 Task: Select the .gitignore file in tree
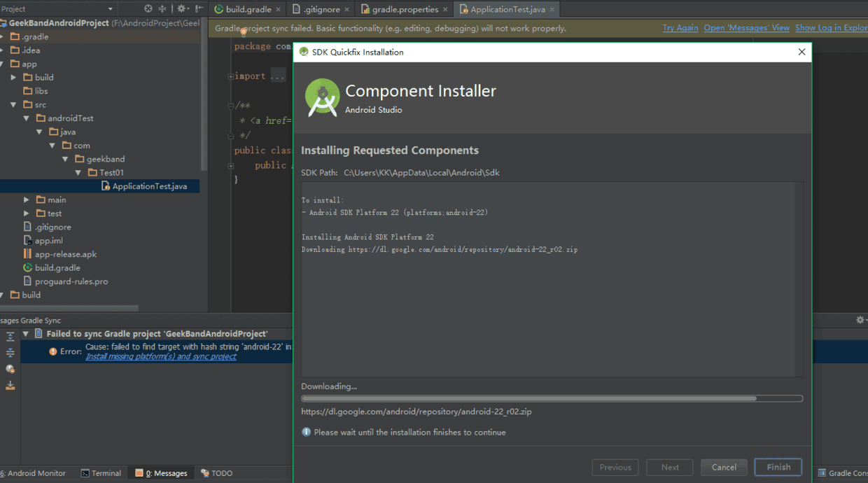(x=48, y=227)
